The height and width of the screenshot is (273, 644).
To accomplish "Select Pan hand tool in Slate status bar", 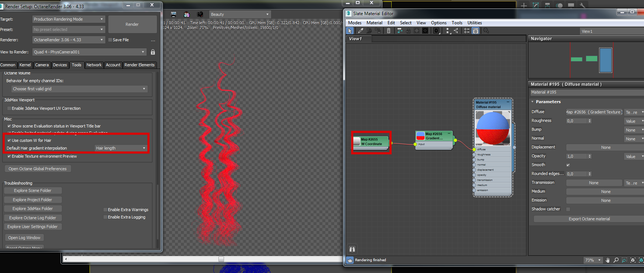I will [x=608, y=260].
